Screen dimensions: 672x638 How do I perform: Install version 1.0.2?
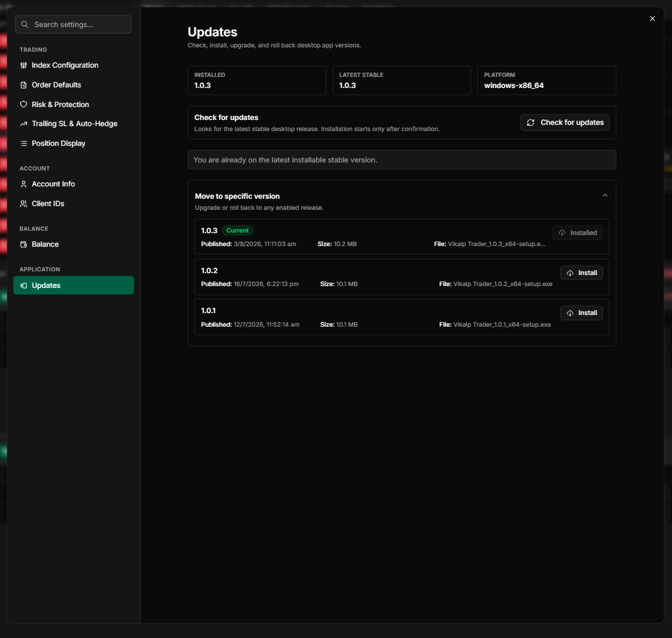click(x=582, y=273)
